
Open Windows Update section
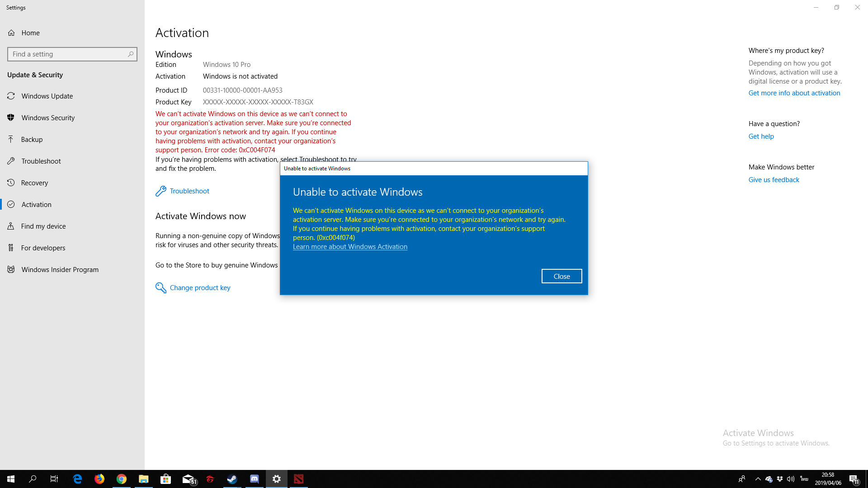[x=72, y=96]
